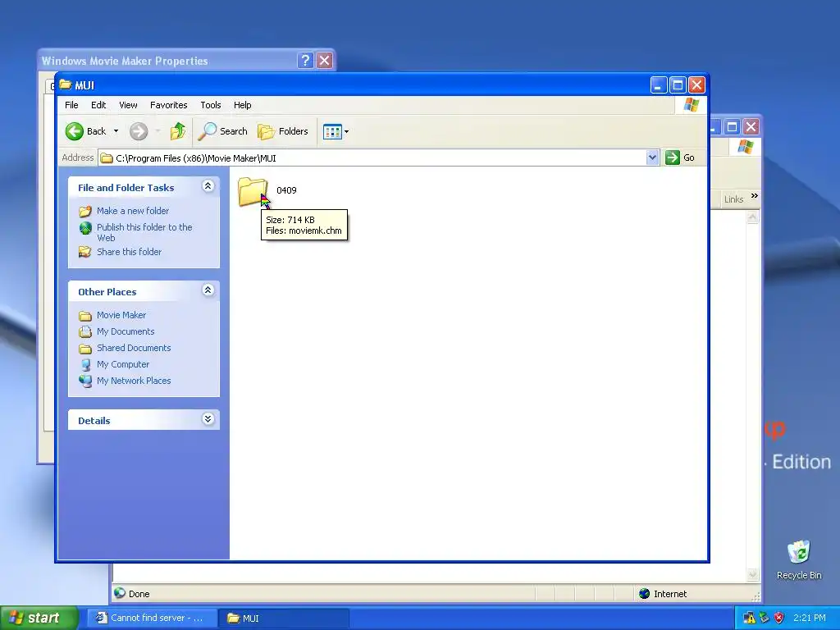Click the MUI window title bar icon
The height and width of the screenshot is (630, 840).
pyautogui.click(x=66, y=84)
